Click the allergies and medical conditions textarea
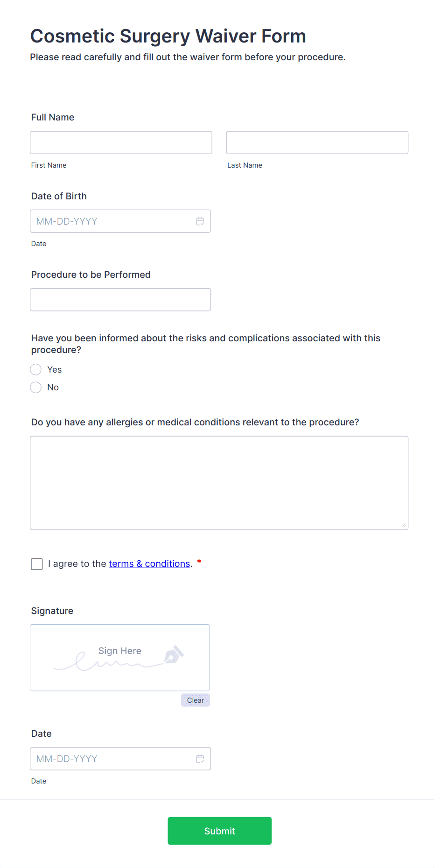The width and height of the screenshot is (434, 868). click(x=219, y=483)
